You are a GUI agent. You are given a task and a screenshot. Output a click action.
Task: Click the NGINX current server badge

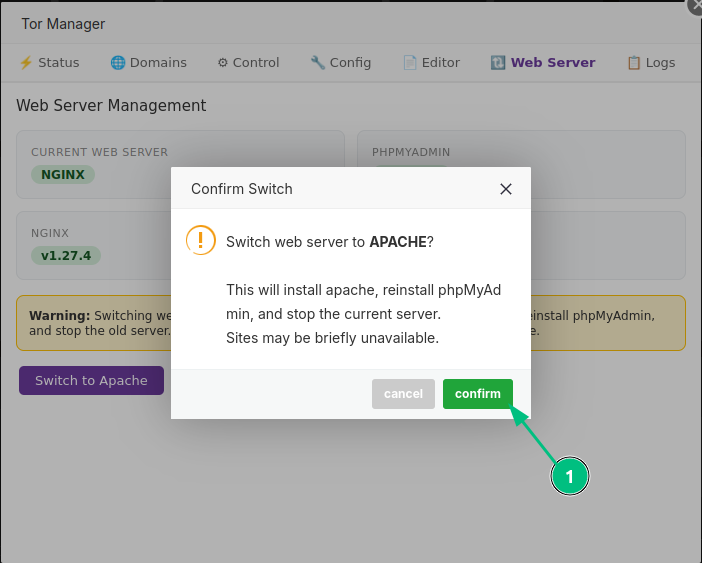[63, 175]
